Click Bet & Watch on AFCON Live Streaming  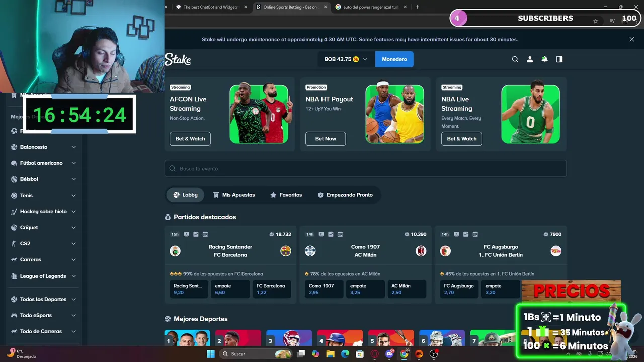[190, 139]
